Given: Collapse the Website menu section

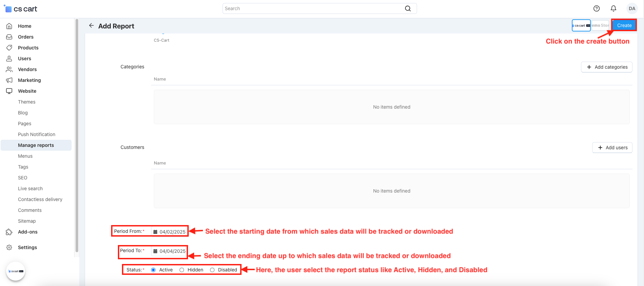Looking at the screenshot, I should [x=27, y=91].
